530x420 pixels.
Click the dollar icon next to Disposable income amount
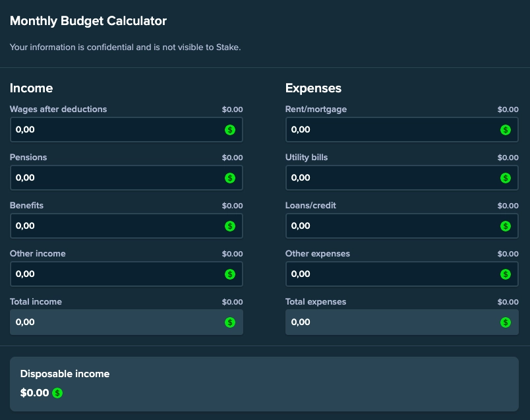[57, 392]
